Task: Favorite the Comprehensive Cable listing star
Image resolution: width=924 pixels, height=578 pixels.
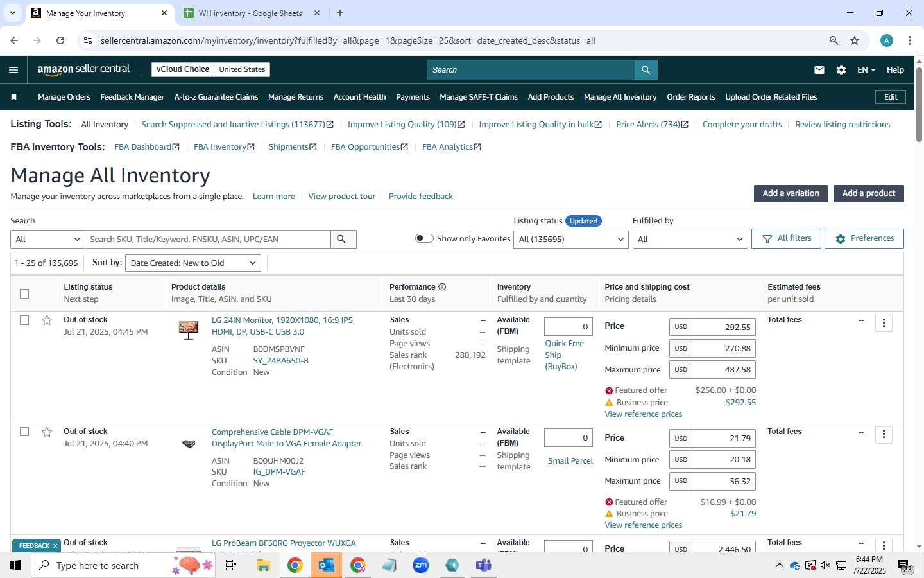Action: [47, 432]
